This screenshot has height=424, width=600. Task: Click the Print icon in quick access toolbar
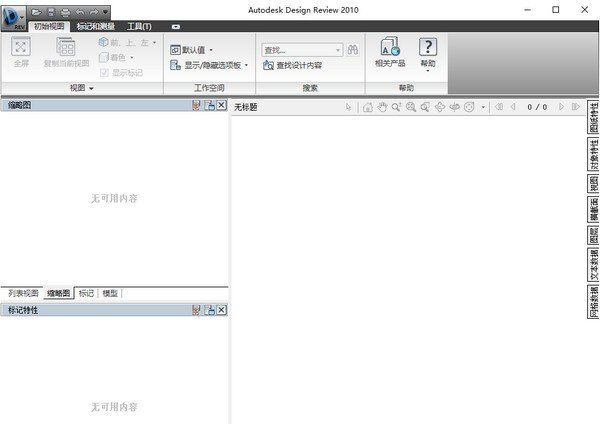(65, 13)
